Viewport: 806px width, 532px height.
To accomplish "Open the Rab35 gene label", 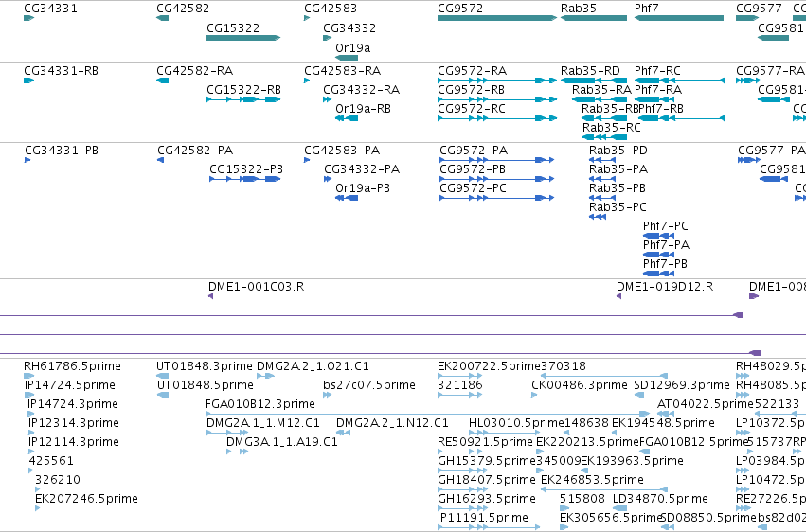I will click(579, 9).
